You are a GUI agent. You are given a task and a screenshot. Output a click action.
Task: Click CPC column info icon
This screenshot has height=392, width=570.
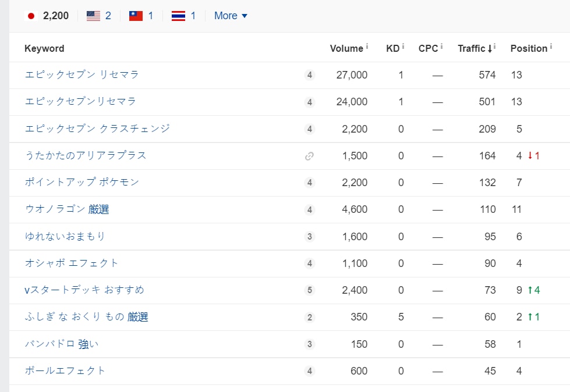[441, 46]
